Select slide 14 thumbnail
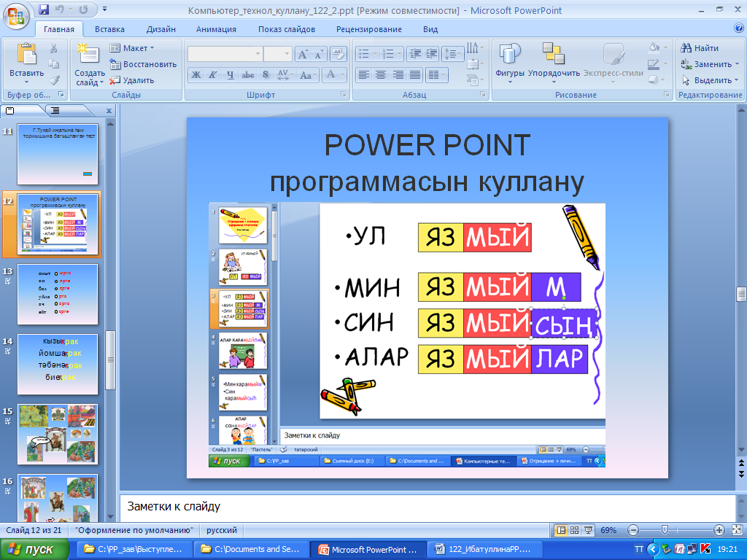 58,365
